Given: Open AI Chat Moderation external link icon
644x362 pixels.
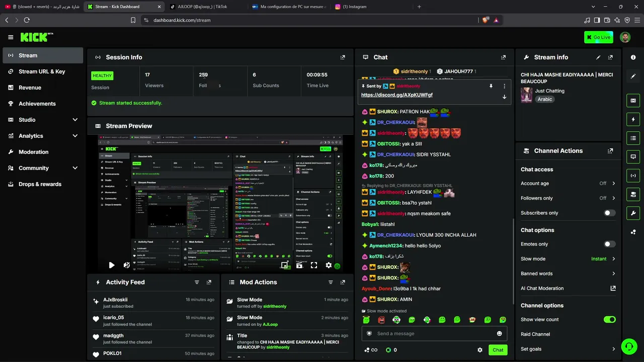Looking at the screenshot, I should pos(613,289).
